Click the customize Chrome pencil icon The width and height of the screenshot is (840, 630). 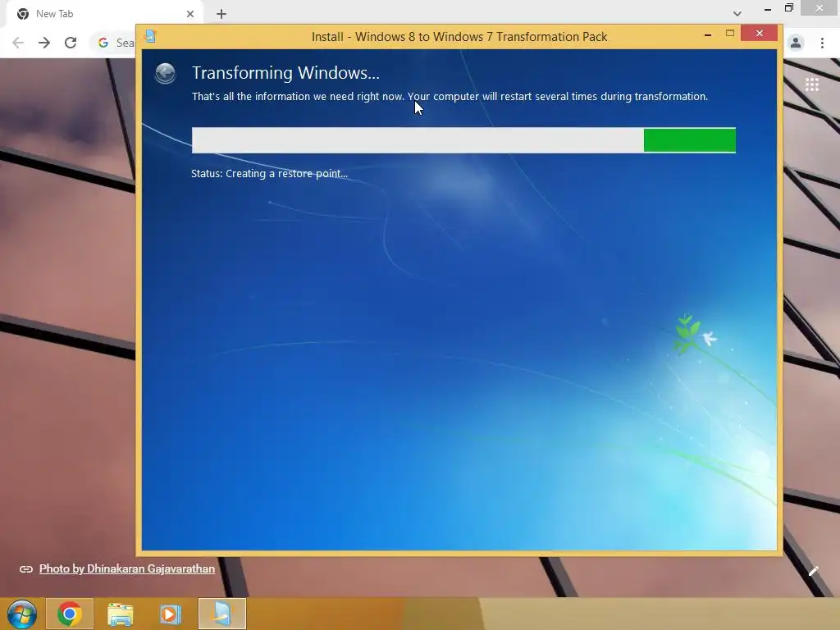813,571
